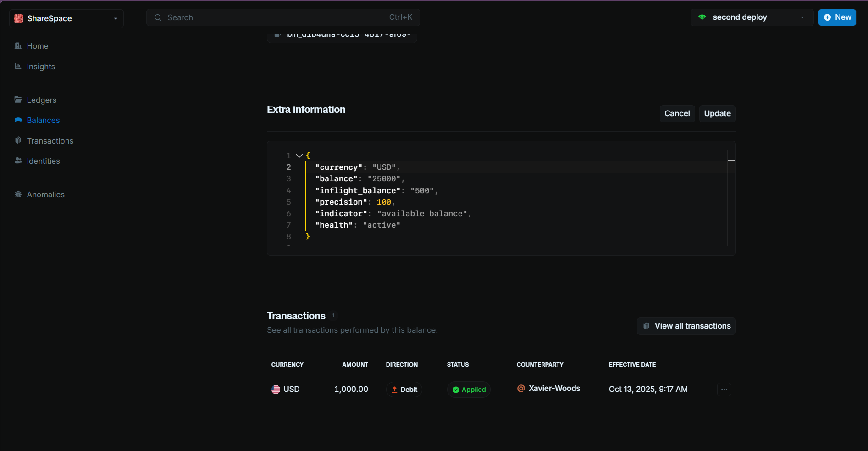Click the US flag icon in the USD row

click(x=276, y=389)
